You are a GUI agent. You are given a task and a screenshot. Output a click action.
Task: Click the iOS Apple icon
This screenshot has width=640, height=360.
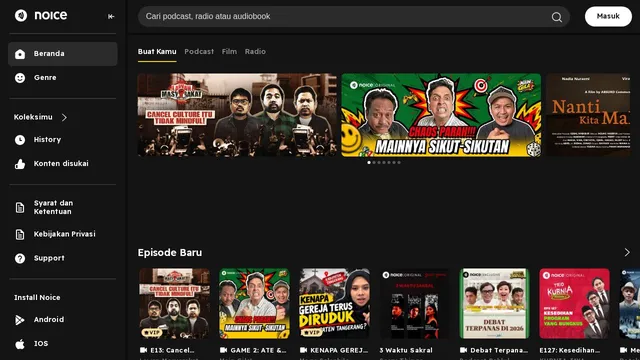pyautogui.click(x=20, y=344)
